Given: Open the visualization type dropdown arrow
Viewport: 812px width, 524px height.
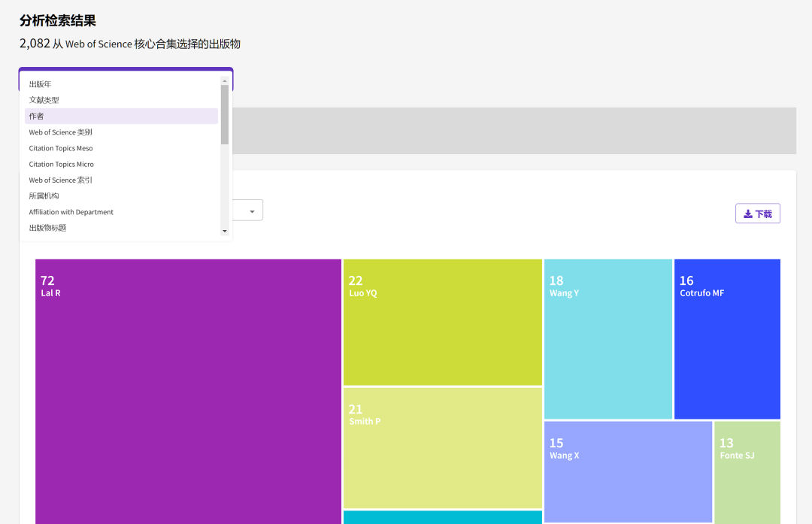Looking at the screenshot, I should (251, 212).
